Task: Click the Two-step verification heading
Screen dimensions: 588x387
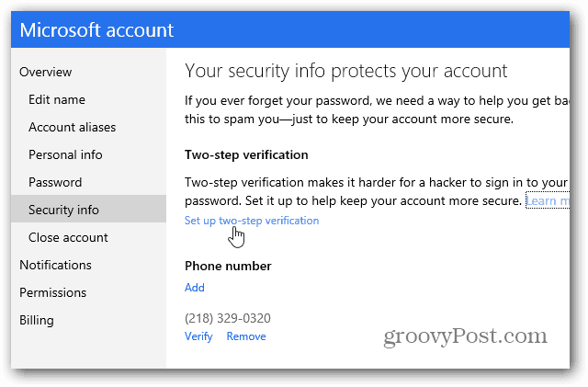Action: click(246, 154)
